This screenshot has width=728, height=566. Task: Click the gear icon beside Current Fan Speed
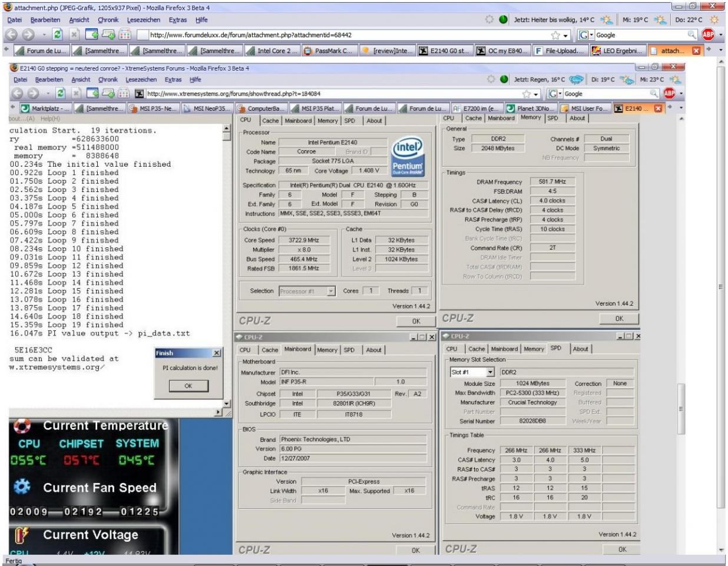pyautogui.click(x=22, y=487)
